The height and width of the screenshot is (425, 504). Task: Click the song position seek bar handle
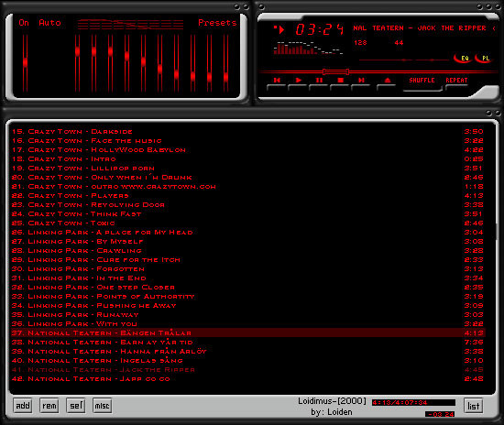tap(336, 71)
